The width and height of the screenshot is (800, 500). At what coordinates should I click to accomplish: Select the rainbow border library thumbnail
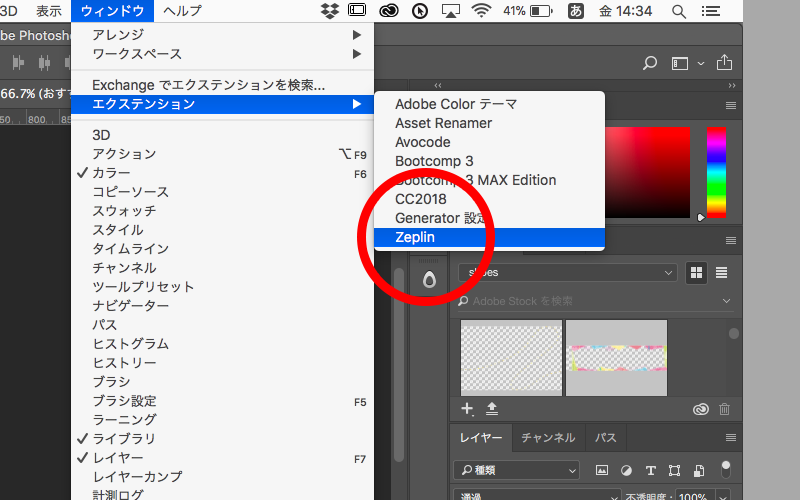point(616,358)
